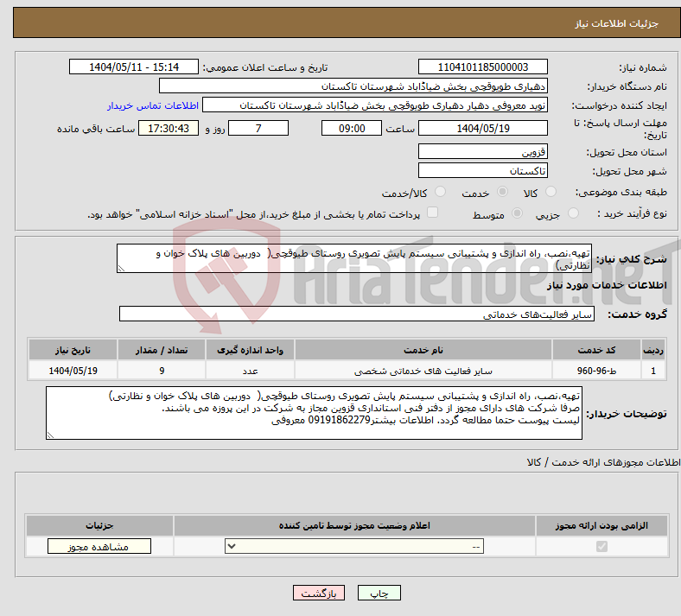
Task: Click service name سایر فعالیت های خدماتی شخصی
Action: click(423, 371)
